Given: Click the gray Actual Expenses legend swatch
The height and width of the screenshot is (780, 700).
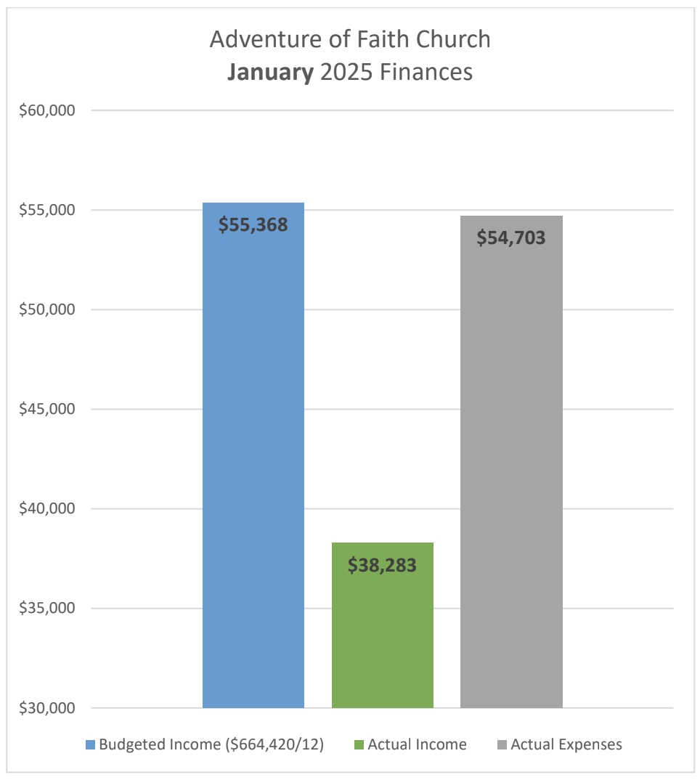Looking at the screenshot, I should (x=502, y=744).
